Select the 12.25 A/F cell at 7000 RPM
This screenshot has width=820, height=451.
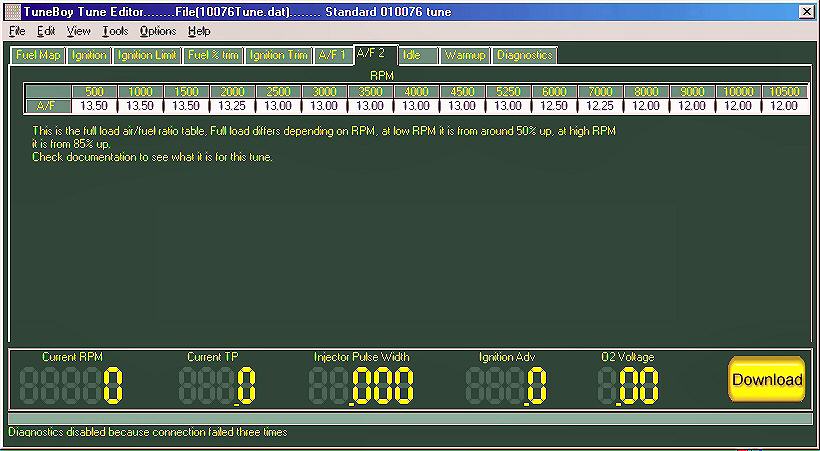[x=600, y=106]
